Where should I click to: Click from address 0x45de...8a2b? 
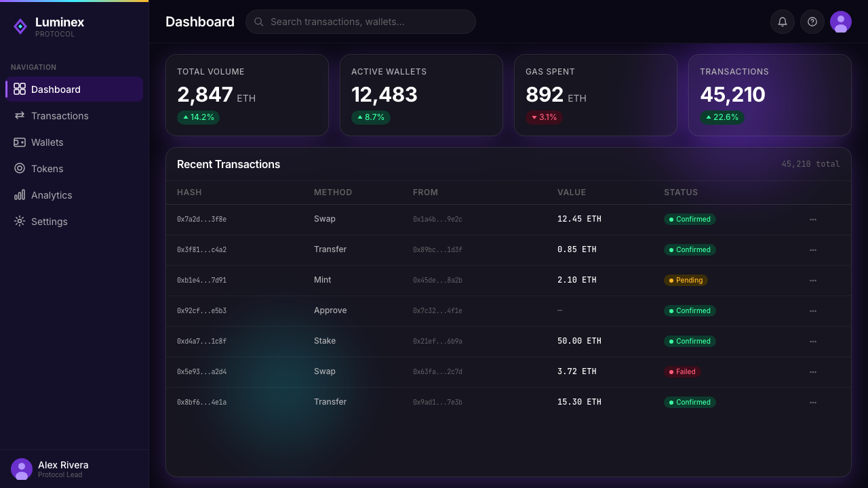(437, 281)
